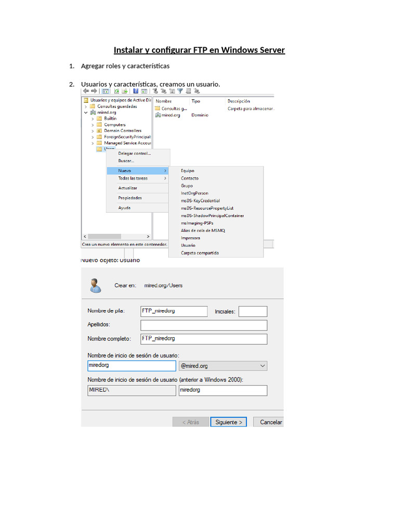Expand the ForeignSecurityPrincipals tree node
Viewport: 399px width, 532px height.
coord(92,137)
